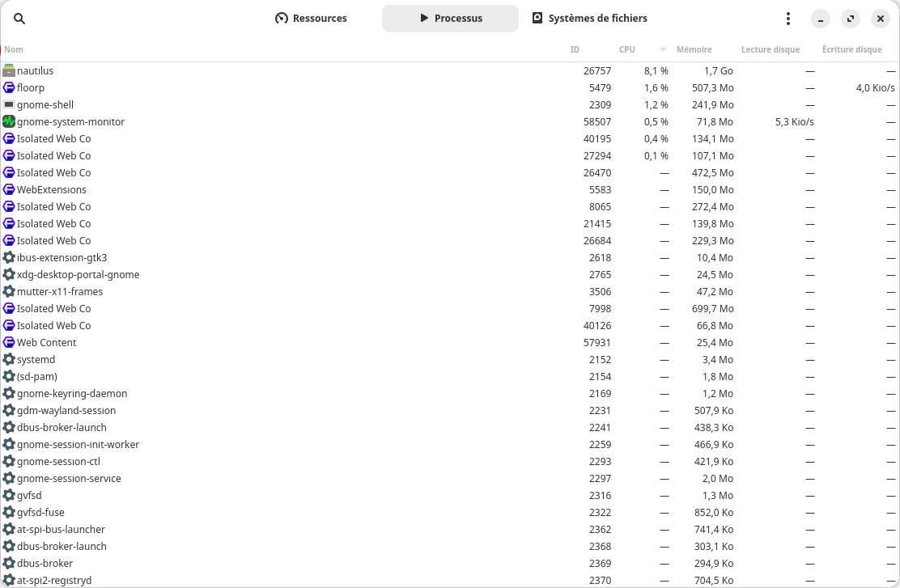Sort processes by Mémoire column
Image resolution: width=900 pixels, height=588 pixels.
pos(694,49)
